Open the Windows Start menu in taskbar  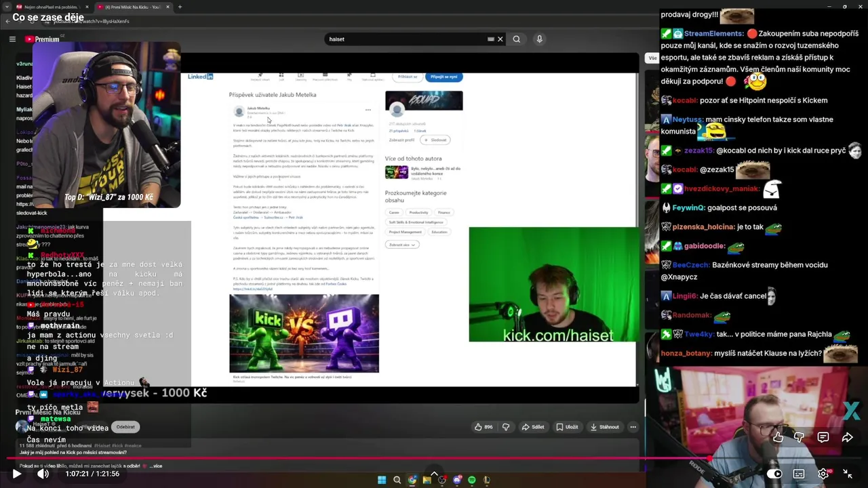(x=382, y=480)
